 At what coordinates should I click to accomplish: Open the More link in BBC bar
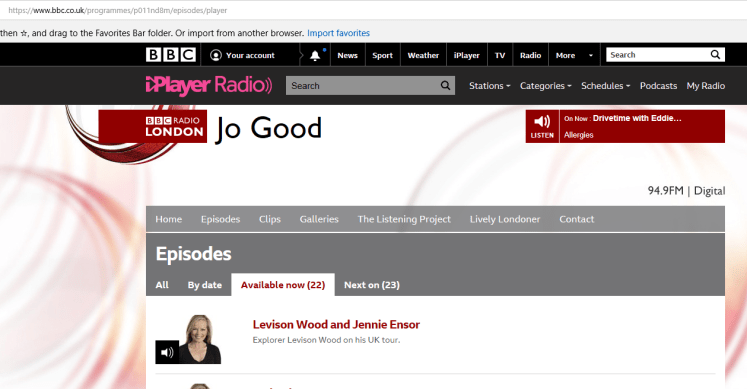click(565, 55)
